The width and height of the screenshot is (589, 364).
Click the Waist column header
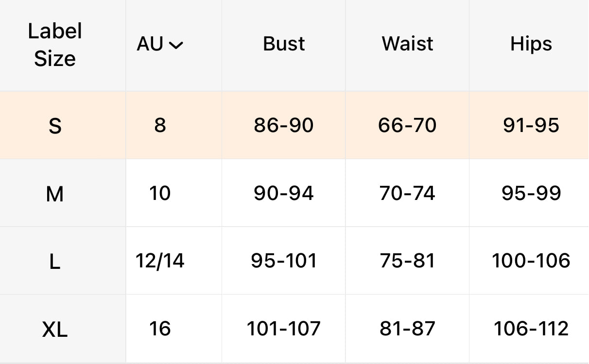[407, 44]
